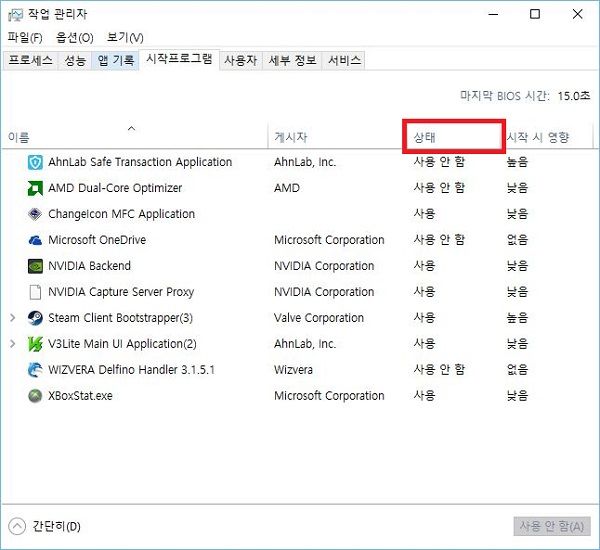Select the AMD Dual-Core Optimizer entry
This screenshot has height=550, width=600.
pyautogui.click(x=300, y=188)
